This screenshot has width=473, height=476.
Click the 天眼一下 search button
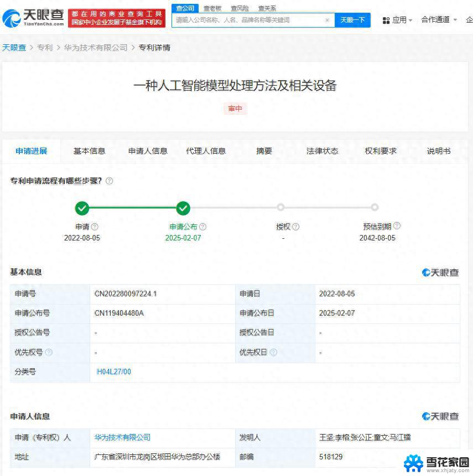[352, 20]
